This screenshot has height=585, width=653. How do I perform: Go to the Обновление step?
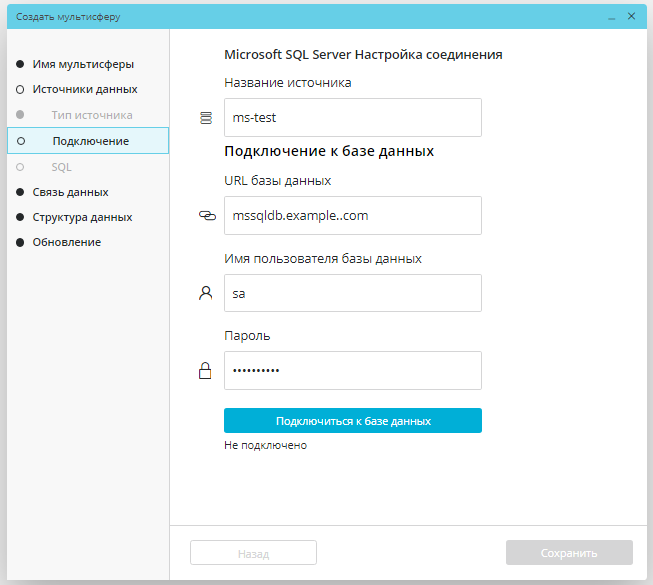point(67,242)
